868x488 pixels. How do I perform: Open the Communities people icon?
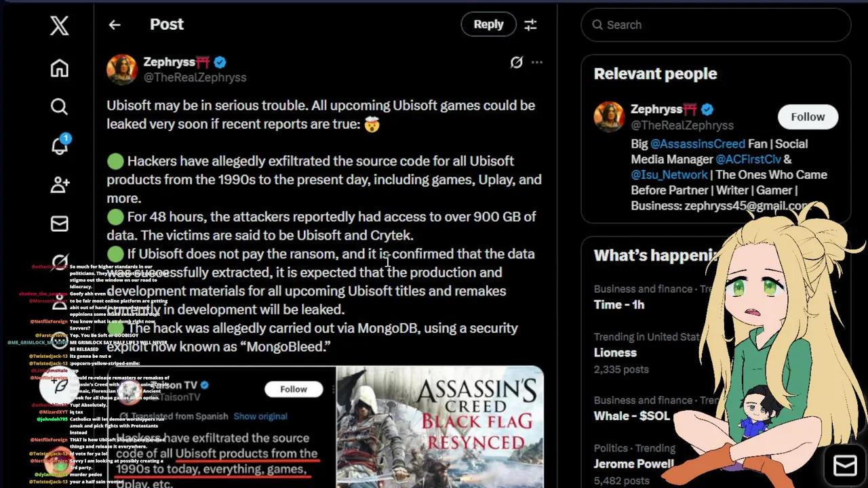coord(59,184)
